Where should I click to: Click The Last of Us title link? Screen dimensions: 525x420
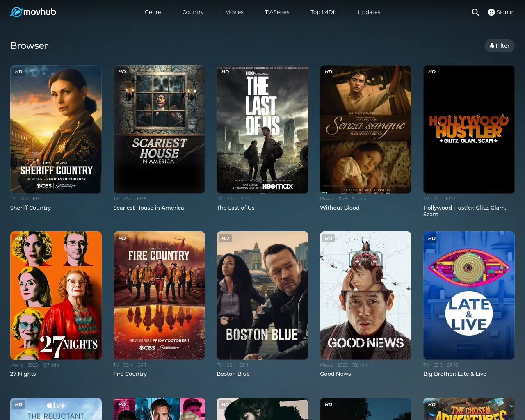pyautogui.click(x=235, y=208)
